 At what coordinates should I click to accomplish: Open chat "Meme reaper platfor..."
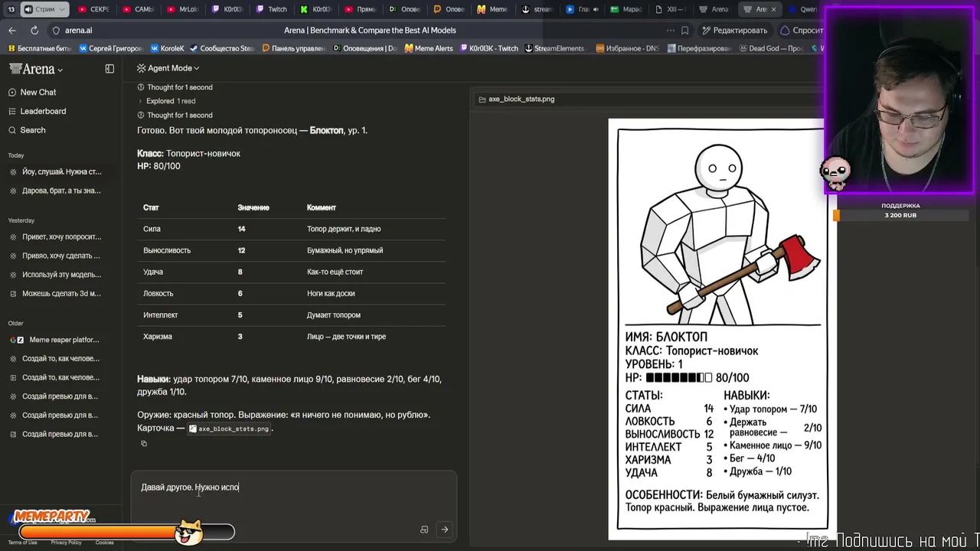point(61,340)
